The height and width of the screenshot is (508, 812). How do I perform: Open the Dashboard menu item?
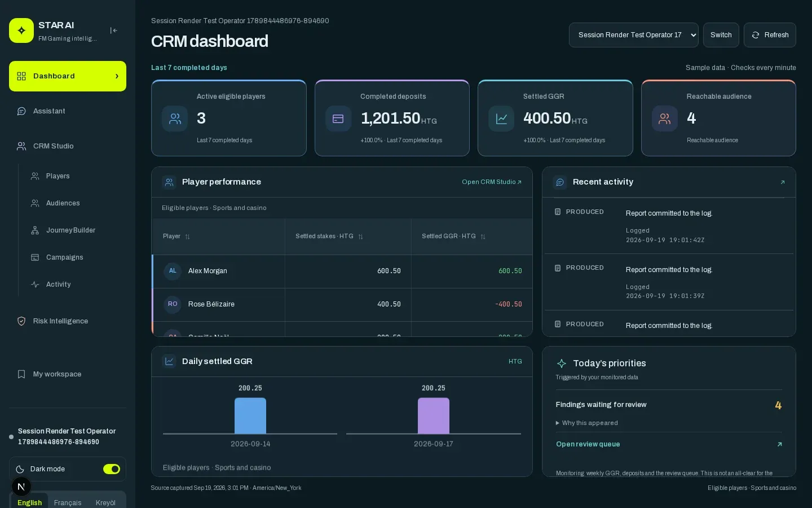[68, 76]
